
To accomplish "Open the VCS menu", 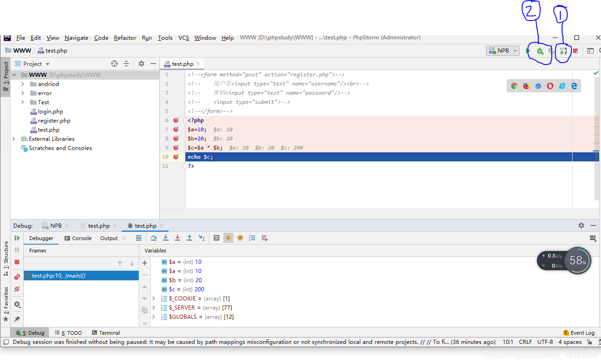I will pos(184,37).
